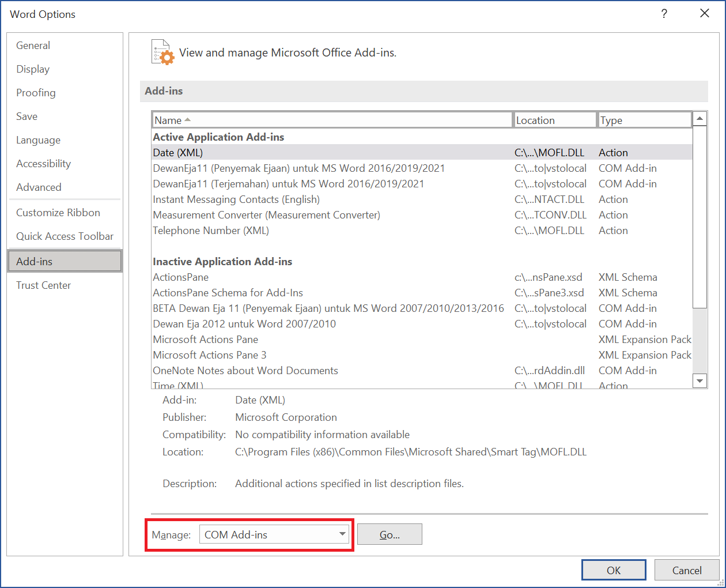Click the Add-ins gear document icon

point(162,52)
